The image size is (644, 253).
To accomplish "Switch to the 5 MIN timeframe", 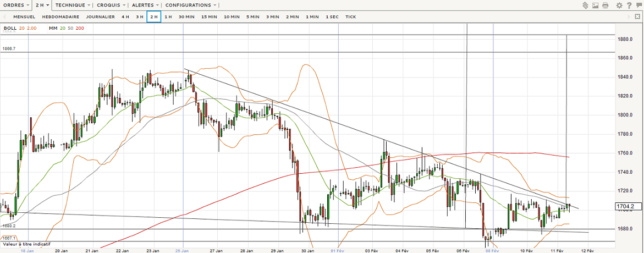I will coord(252,17).
